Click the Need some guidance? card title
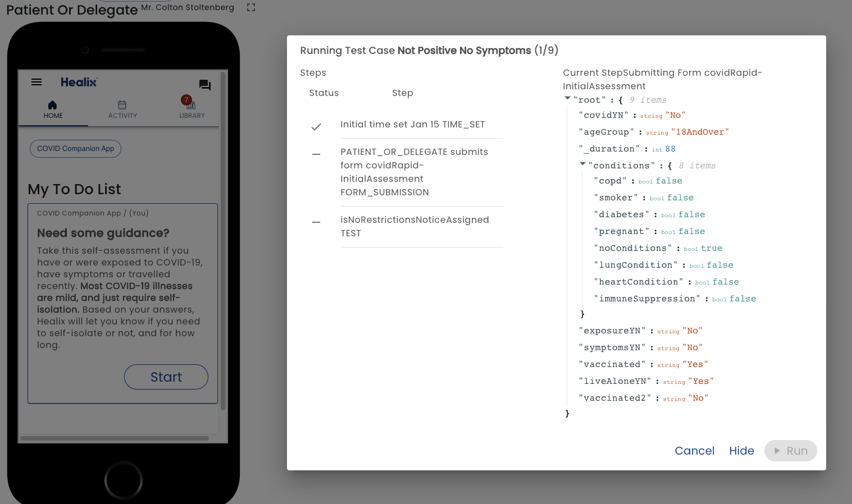The height and width of the screenshot is (504, 852). tap(103, 233)
